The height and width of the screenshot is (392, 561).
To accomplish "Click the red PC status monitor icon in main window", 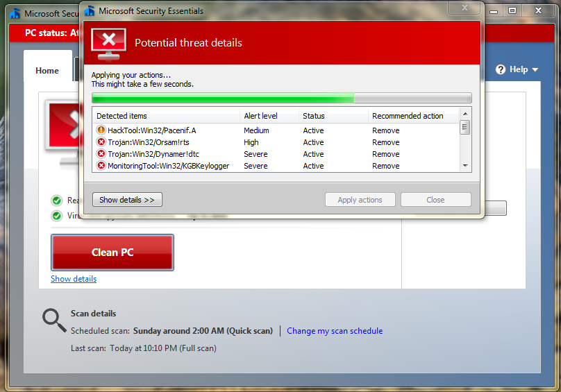I will tap(64, 133).
